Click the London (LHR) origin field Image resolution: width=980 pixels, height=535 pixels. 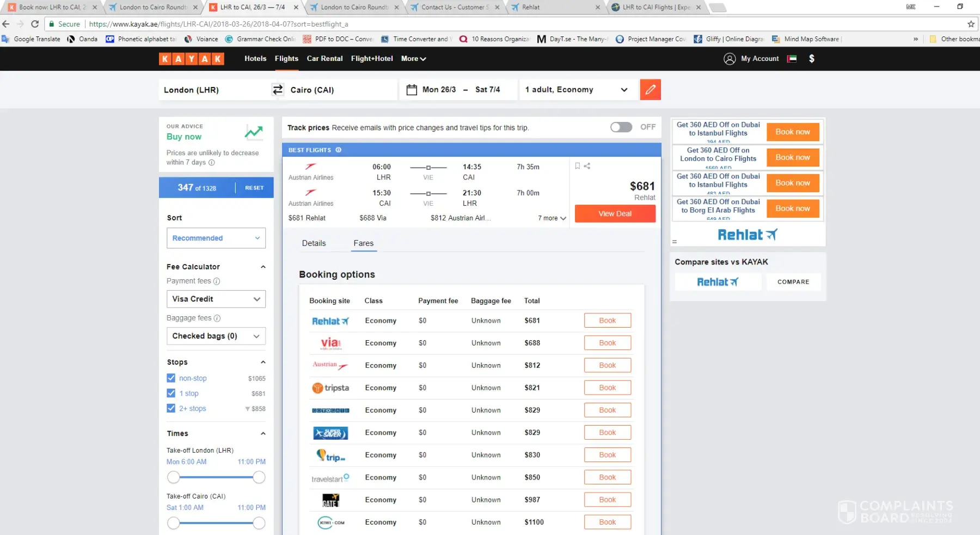[215, 90]
